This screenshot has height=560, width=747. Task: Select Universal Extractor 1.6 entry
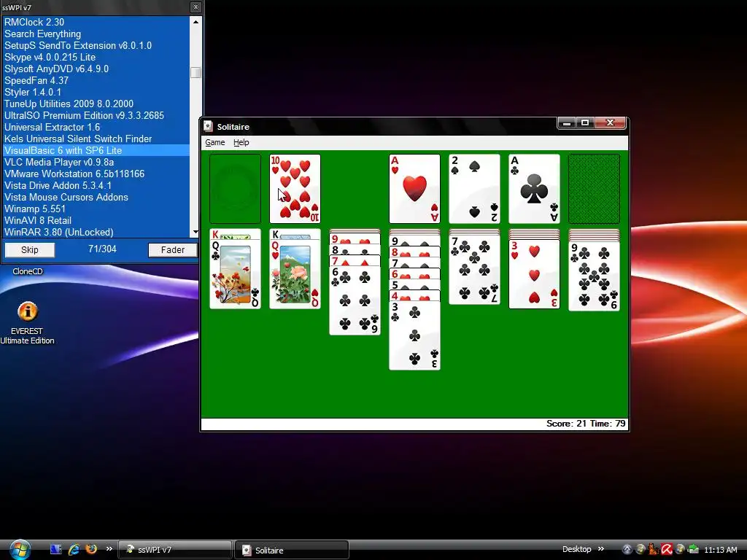(x=96, y=127)
